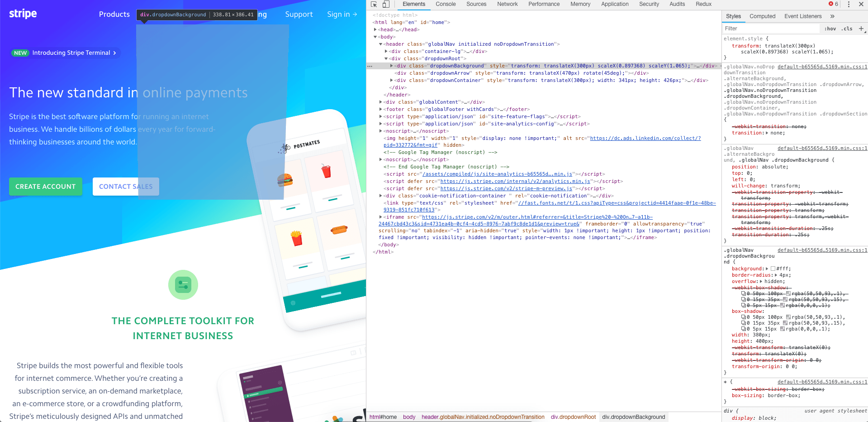Open the Application tab
Screen dimensions: 868x422
(615, 4)
